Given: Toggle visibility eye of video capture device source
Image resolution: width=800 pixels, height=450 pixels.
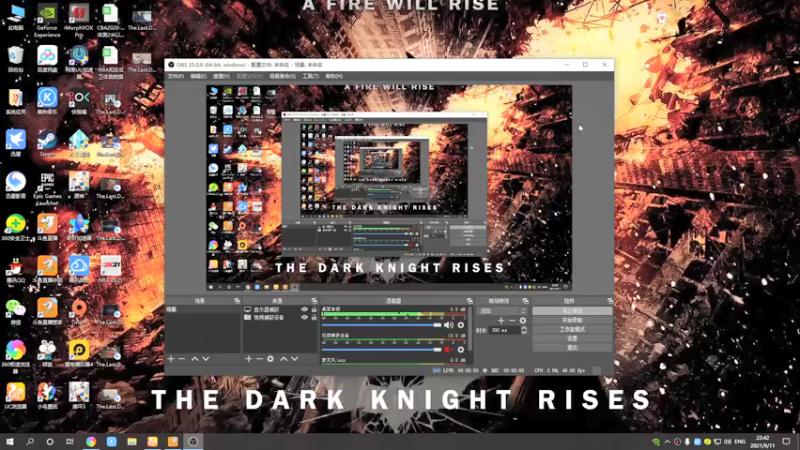Looking at the screenshot, I should click(x=305, y=317).
